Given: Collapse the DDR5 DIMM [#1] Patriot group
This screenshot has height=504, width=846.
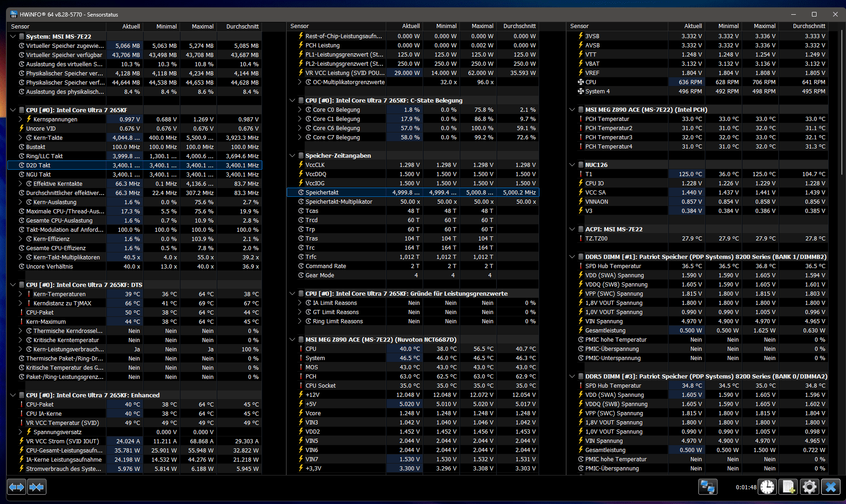Looking at the screenshot, I should click(x=572, y=257).
